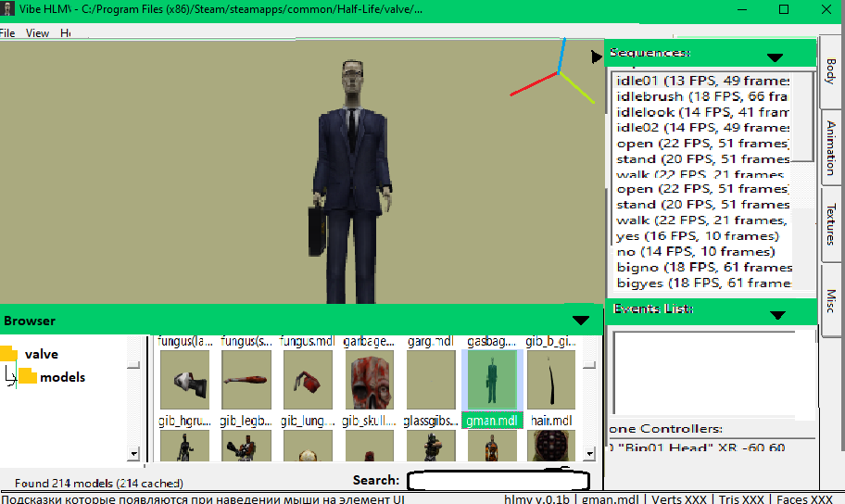Click the Bip01 Head bone controller entry
Viewport: 845px width, 504px height.
coord(699,447)
